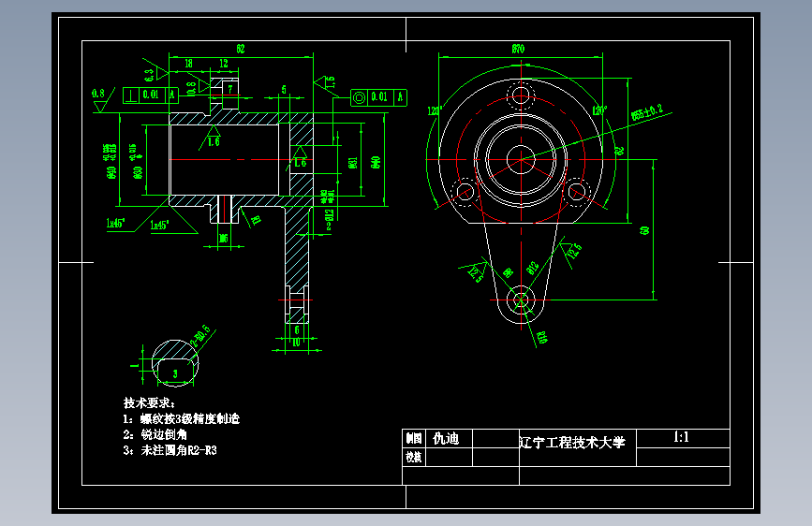
Task: Select the 18 dimension in section view
Action: click(x=188, y=63)
